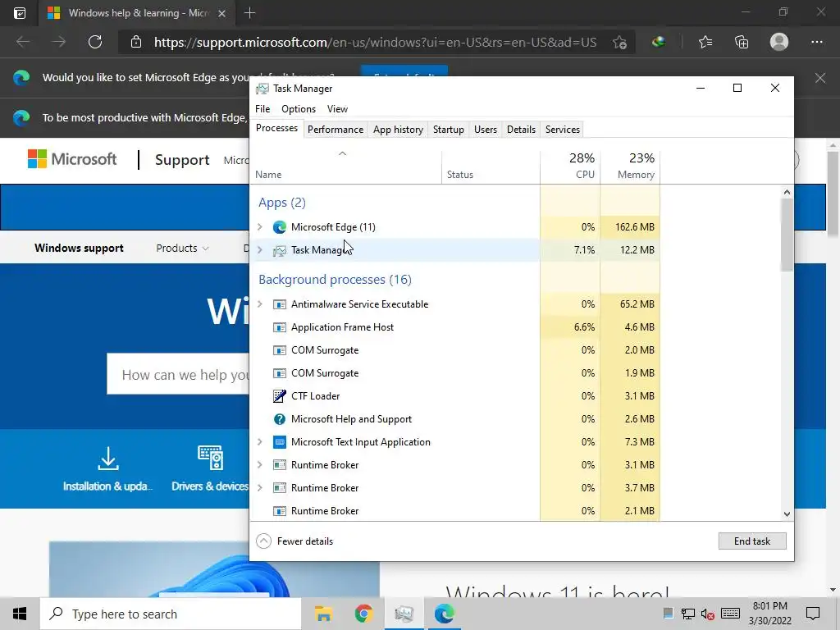The width and height of the screenshot is (840, 630).
Task: Collapse view with Fewer details
Action: coord(294,541)
